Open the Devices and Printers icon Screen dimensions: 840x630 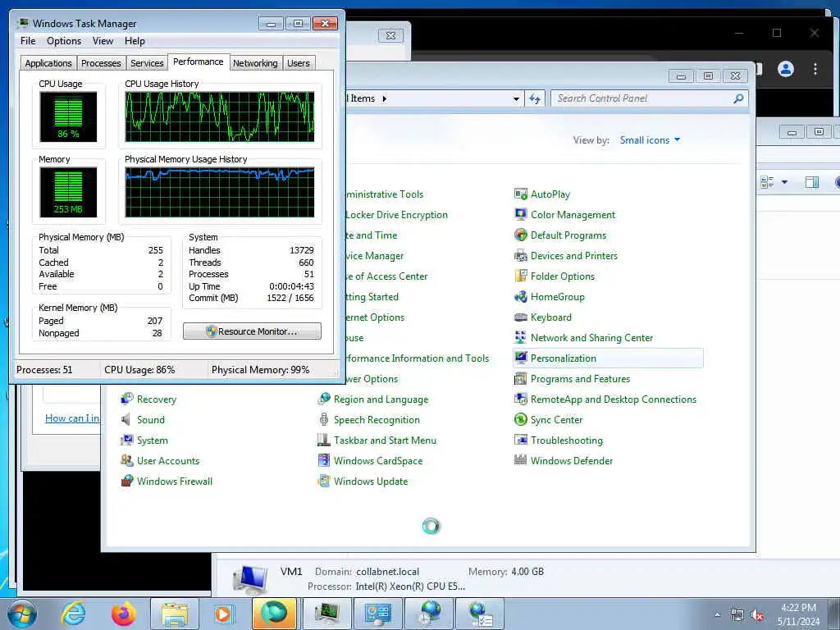[521, 256]
